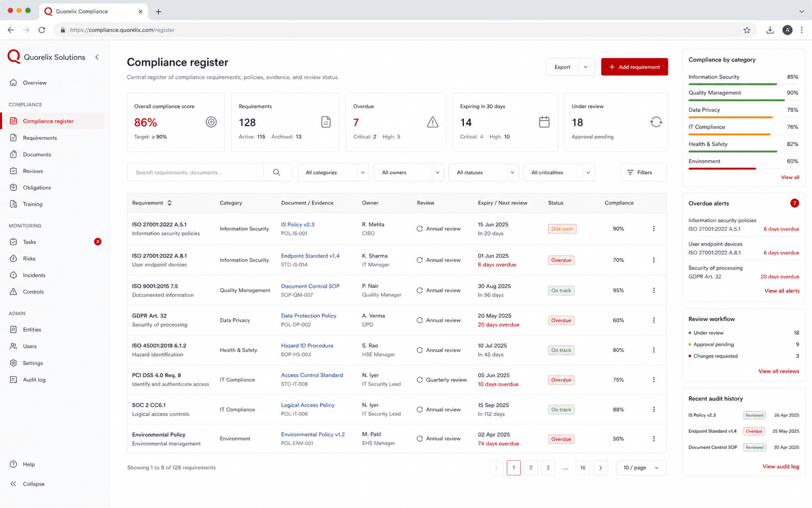
Task: Click the Requirements card document icon
Action: 326,122
